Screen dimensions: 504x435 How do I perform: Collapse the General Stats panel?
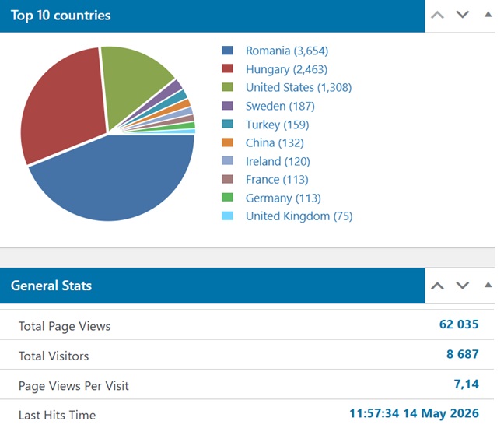click(488, 285)
